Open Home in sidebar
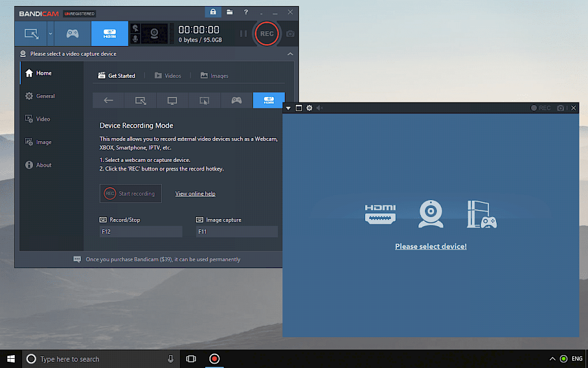Screen dimensions: 588x368 point(51,73)
